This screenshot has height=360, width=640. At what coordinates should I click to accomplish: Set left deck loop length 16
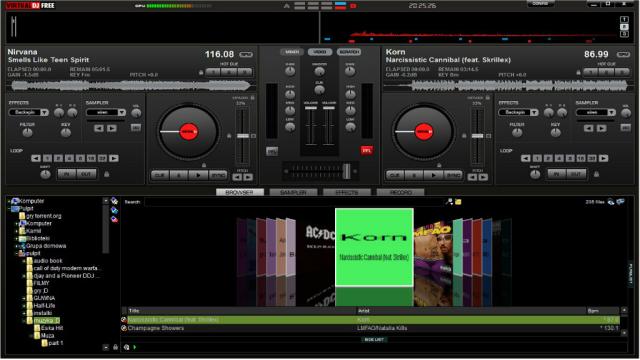(91, 158)
